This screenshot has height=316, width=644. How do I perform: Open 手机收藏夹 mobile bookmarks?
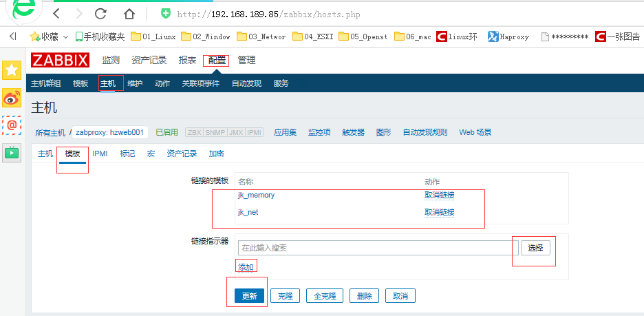[100, 36]
